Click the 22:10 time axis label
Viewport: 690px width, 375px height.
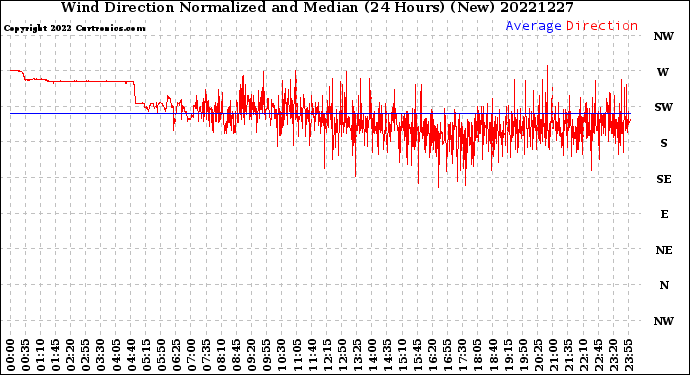583,355
